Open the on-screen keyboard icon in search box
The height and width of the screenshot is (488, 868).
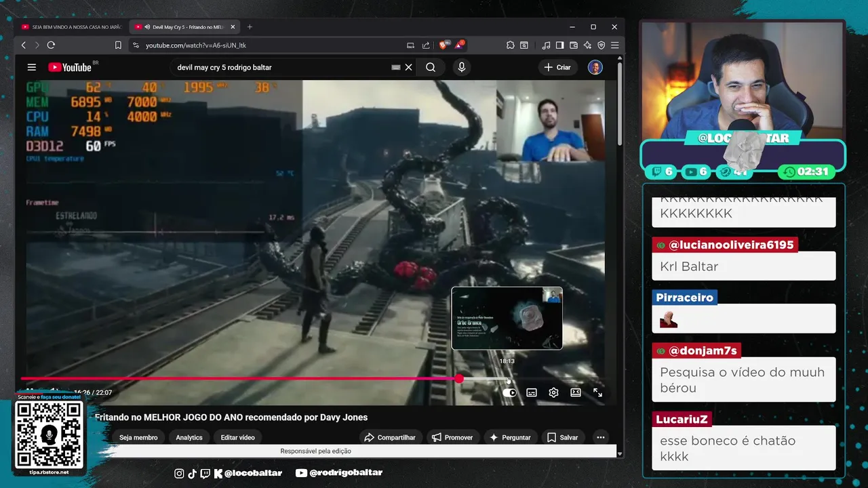point(396,67)
